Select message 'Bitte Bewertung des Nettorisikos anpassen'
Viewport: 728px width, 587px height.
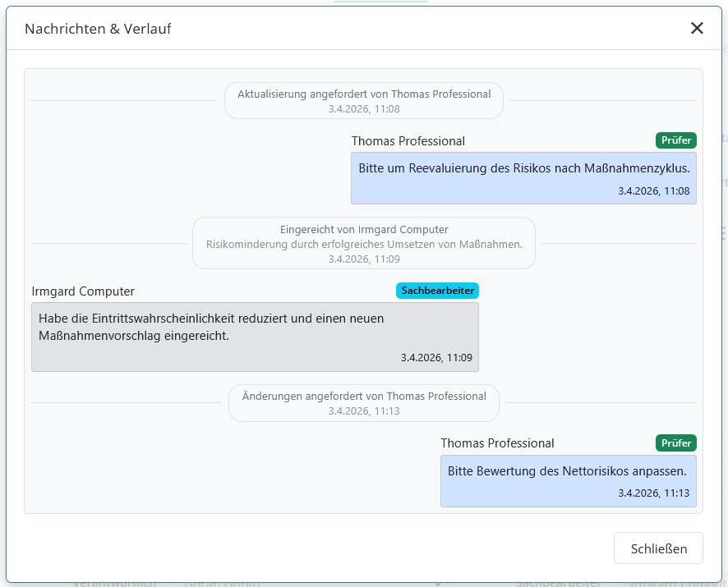(x=567, y=471)
